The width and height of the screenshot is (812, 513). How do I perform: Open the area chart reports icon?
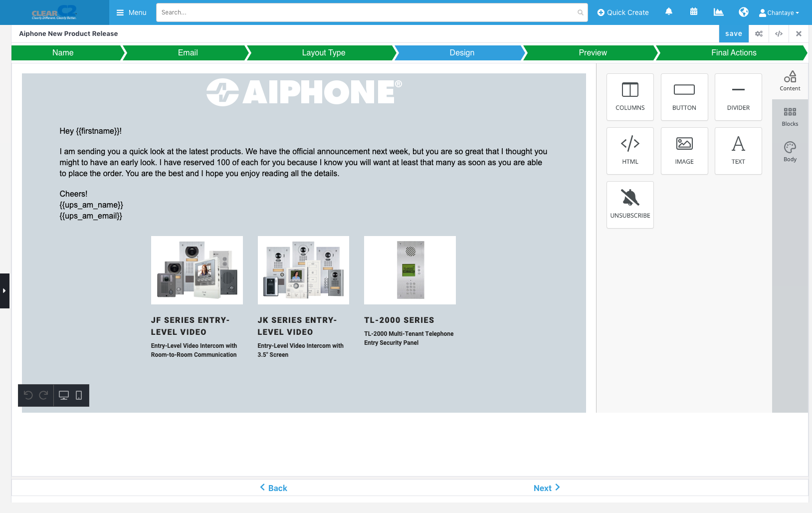pos(718,12)
